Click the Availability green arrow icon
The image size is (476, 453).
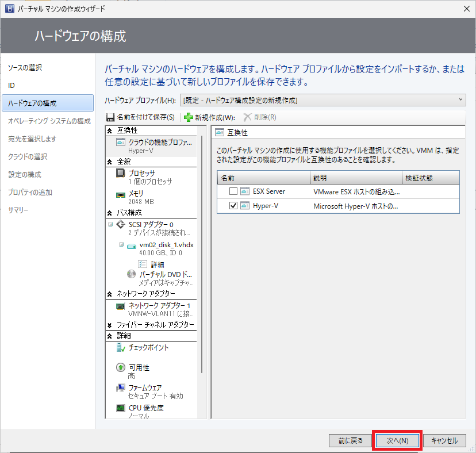click(x=121, y=368)
